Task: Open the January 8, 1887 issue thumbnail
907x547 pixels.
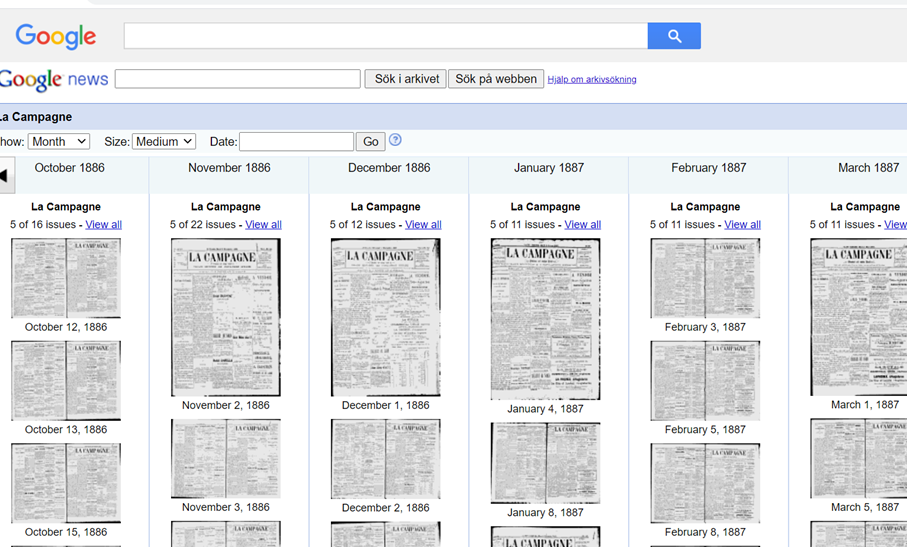Action: click(x=545, y=463)
